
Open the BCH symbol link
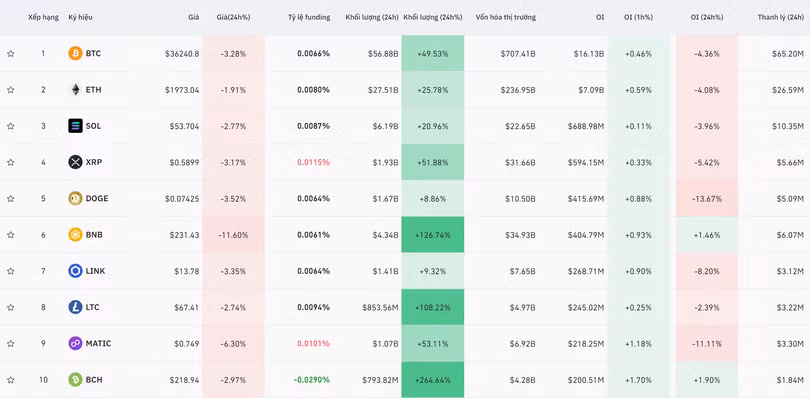tap(94, 380)
